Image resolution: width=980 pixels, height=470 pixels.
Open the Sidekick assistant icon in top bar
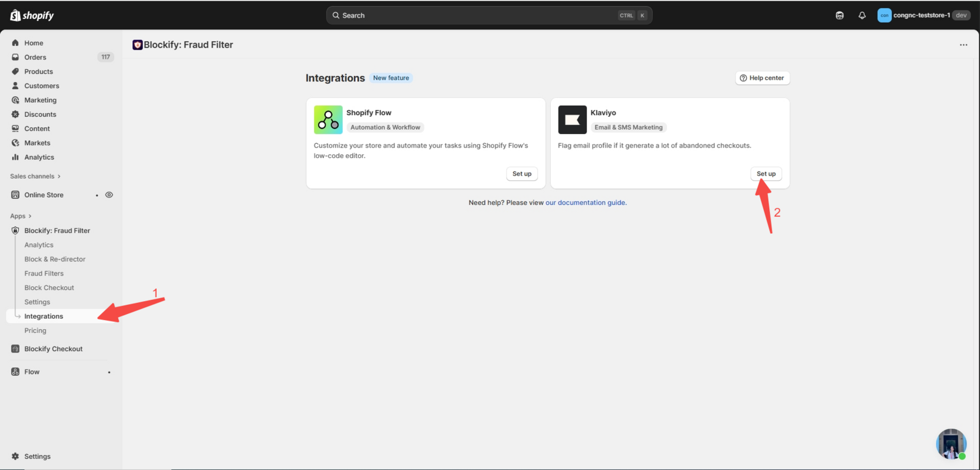point(840,15)
